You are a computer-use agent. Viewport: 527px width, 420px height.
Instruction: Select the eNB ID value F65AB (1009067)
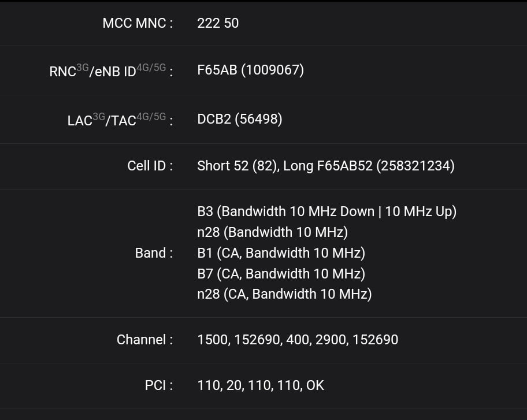click(x=250, y=70)
